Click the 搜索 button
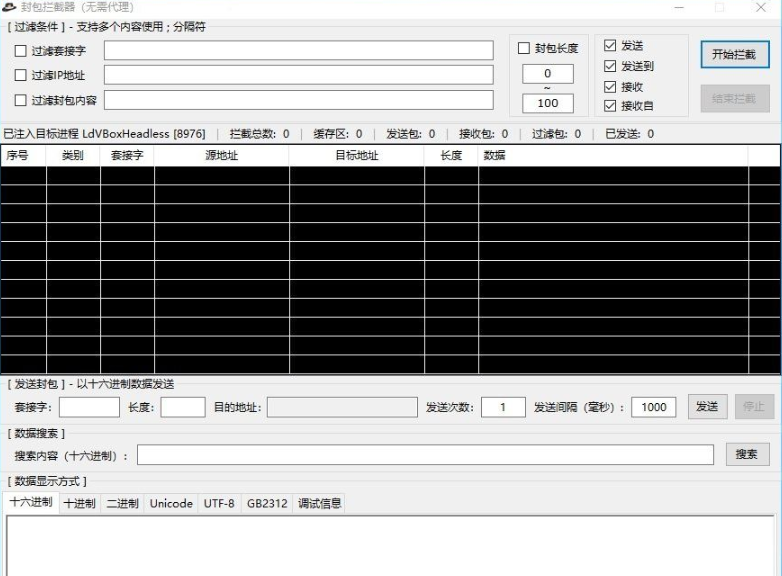782x576 pixels. pos(747,454)
